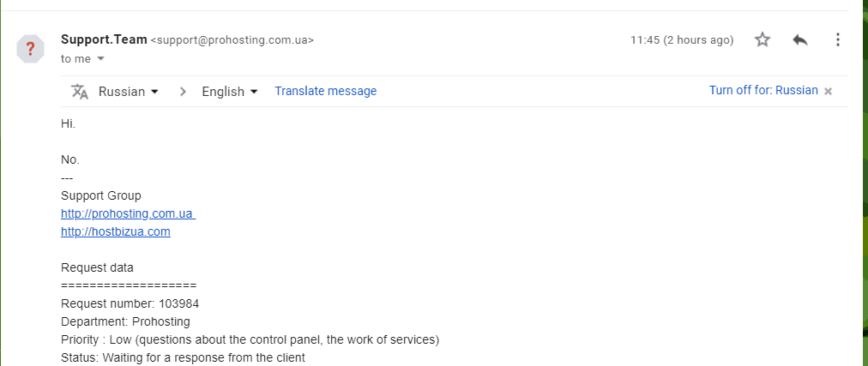The image size is (868, 366).
Task: Open the hostbizua.com link
Action: [x=116, y=231]
